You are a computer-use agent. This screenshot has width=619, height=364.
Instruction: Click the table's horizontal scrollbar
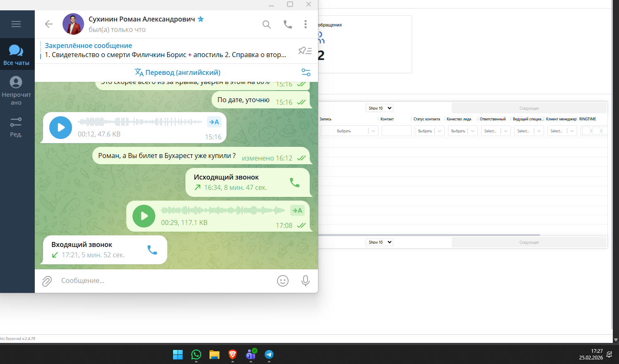tap(429, 235)
